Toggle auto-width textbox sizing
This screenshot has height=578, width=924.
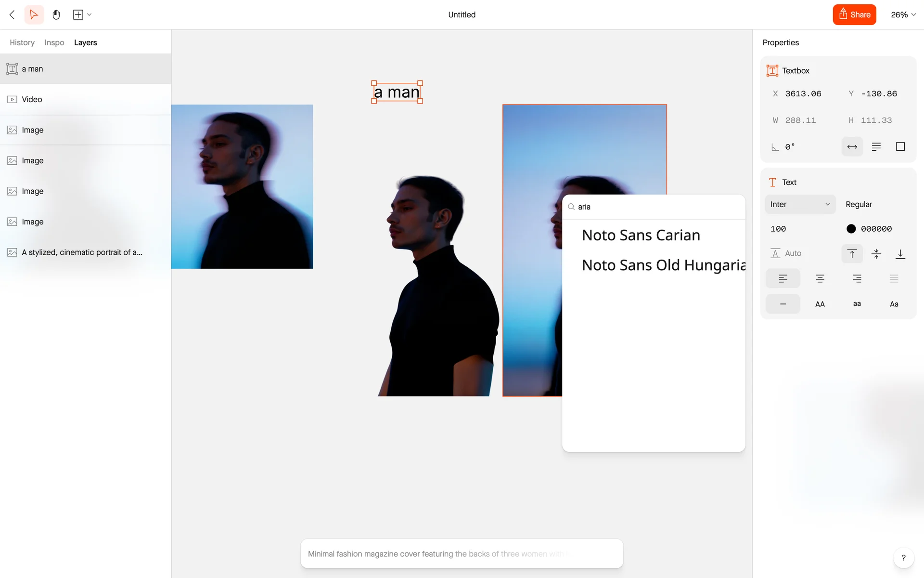pyautogui.click(x=852, y=146)
